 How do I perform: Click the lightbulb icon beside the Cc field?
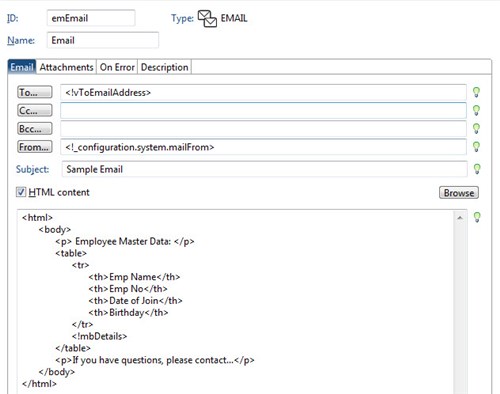[476, 110]
